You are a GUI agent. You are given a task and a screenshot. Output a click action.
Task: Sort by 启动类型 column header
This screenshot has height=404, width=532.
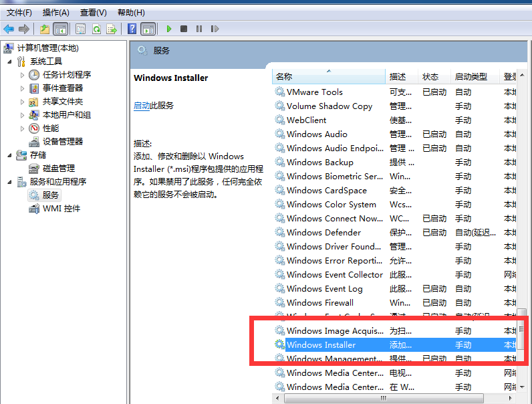(475, 77)
